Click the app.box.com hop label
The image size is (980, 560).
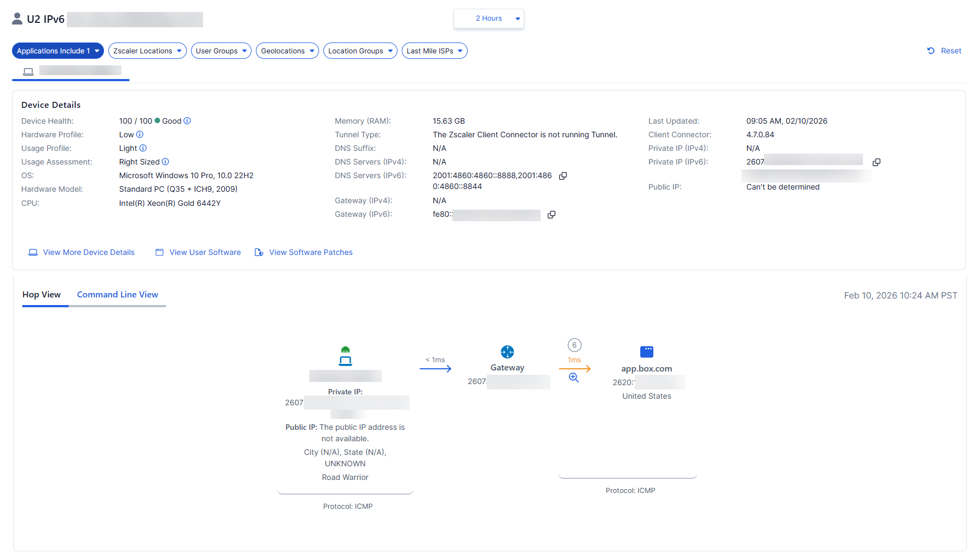(647, 369)
